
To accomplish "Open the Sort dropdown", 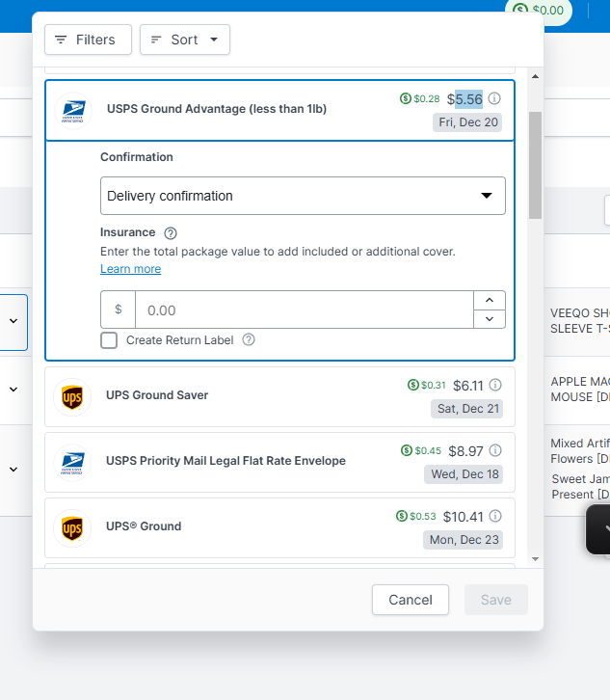I will [185, 40].
